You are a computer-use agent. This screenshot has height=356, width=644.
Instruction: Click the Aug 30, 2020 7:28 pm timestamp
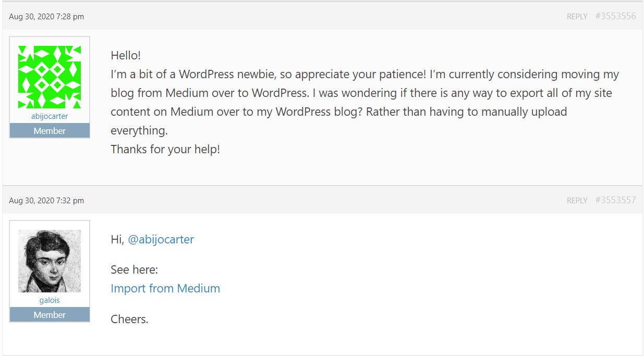pyautogui.click(x=46, y=17)
